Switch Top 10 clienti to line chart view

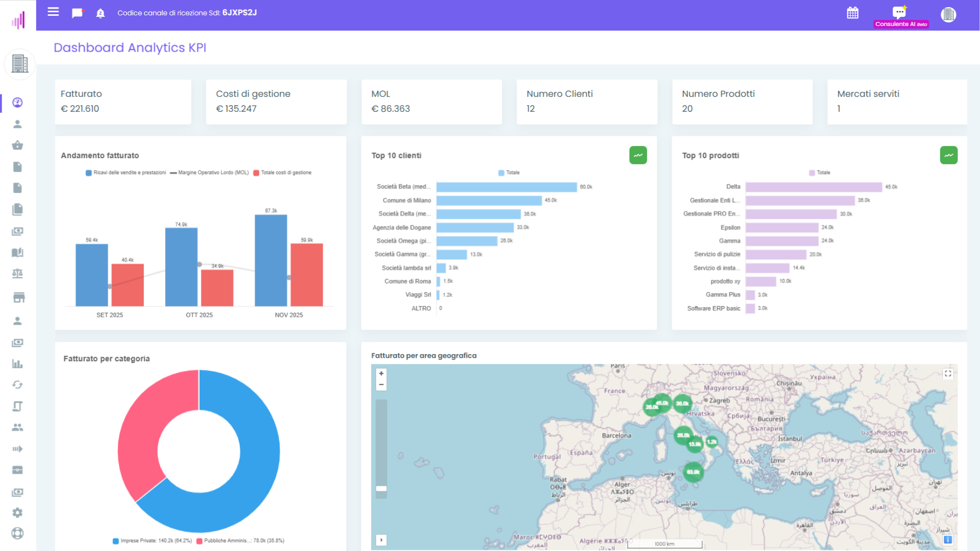tap(638, 155)
